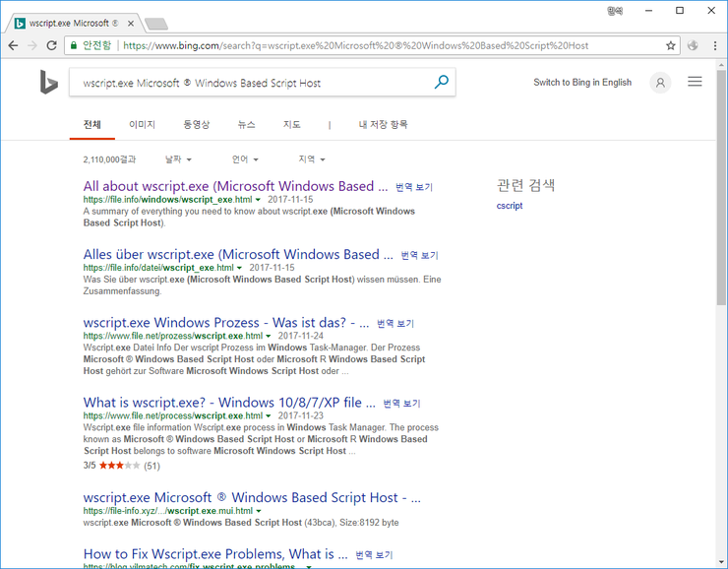The image size is (728, 569).
Task: Open the 내 저장 항목 tab
Action: [383, 124]
